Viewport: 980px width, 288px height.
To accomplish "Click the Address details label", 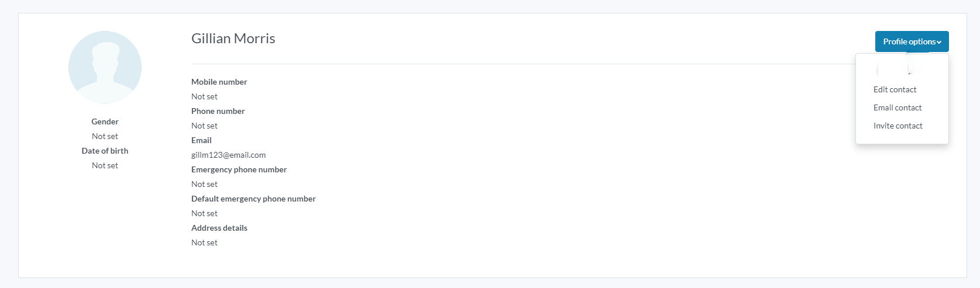I will 219,228.
